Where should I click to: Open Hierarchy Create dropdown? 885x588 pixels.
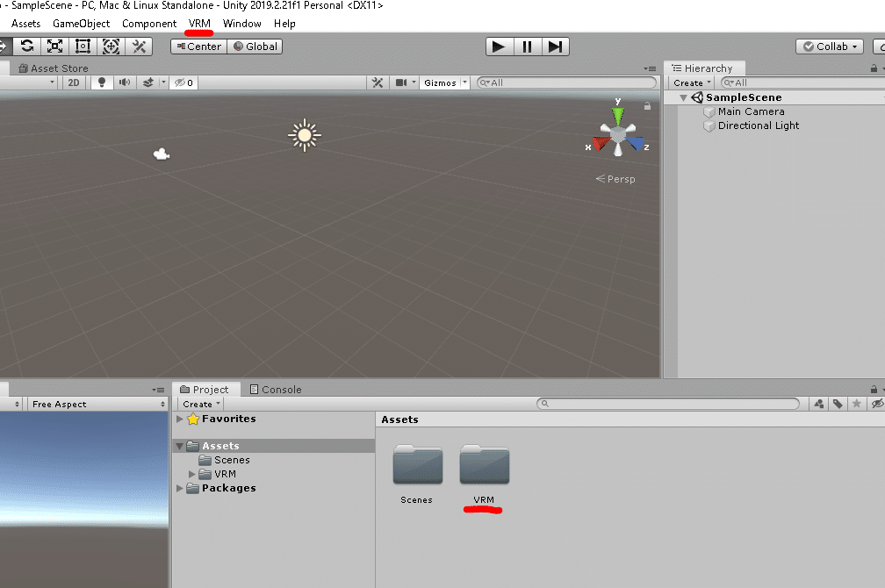692,83
